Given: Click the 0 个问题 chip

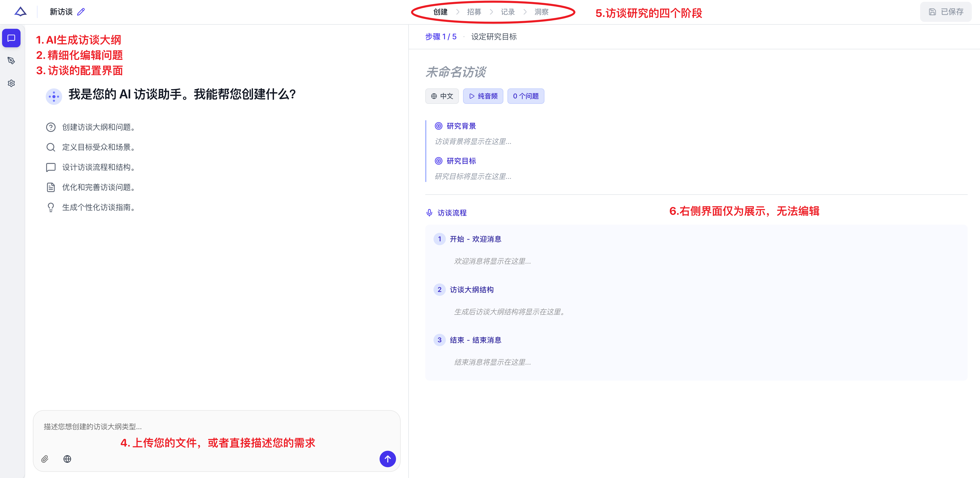Looking at the screenshot, I should coord(526,96).
